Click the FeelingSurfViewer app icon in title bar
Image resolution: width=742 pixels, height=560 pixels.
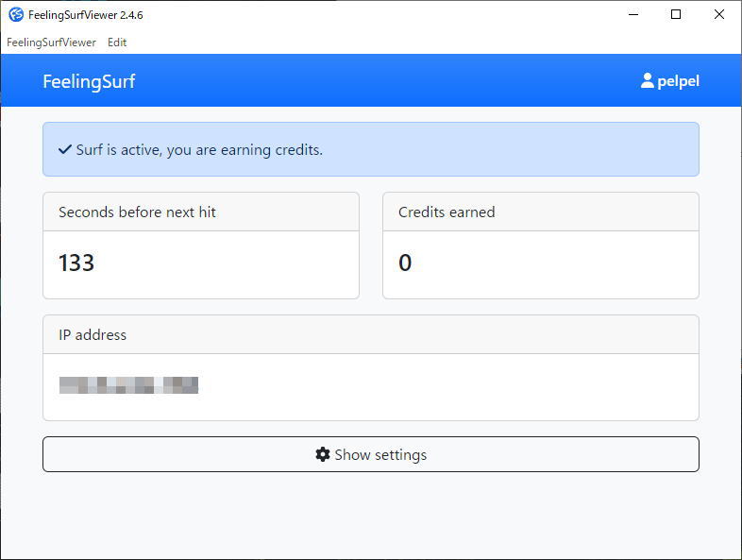coord(16,15)
